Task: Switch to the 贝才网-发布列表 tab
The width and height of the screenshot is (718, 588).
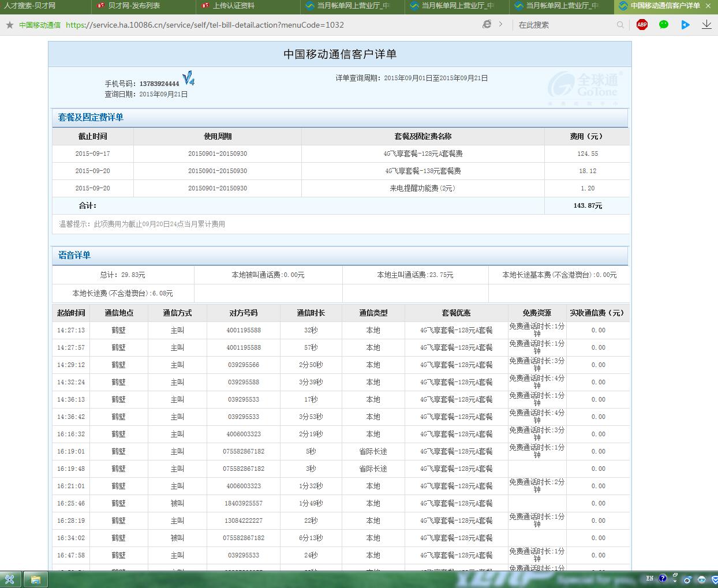Action: coord(134,6)
